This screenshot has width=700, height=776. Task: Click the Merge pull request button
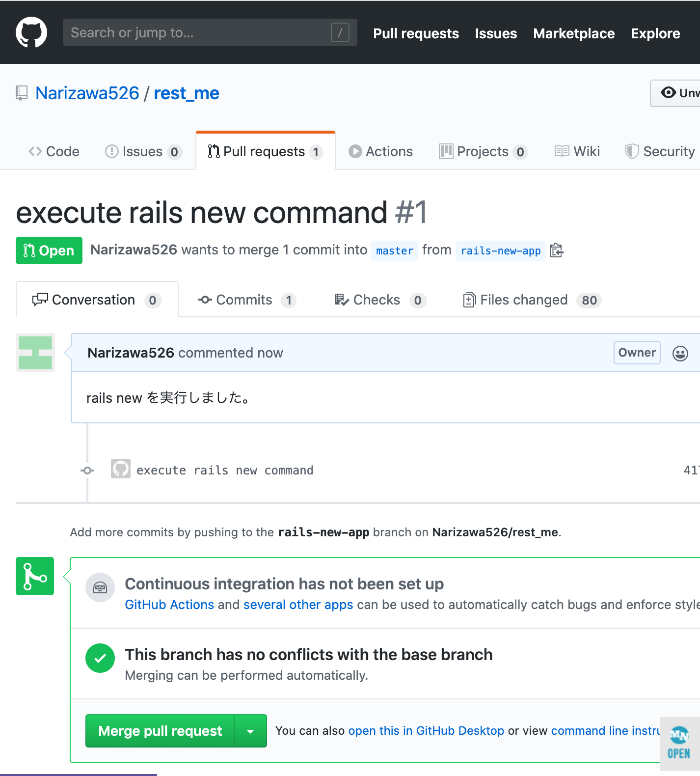160,731
